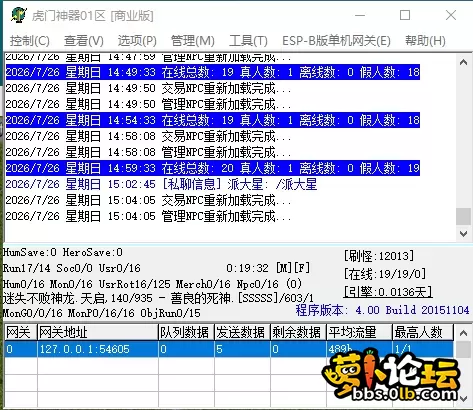Open the 控制(C) menu
The width and height of the screenshot is (473, 410).
click(30, 41)
